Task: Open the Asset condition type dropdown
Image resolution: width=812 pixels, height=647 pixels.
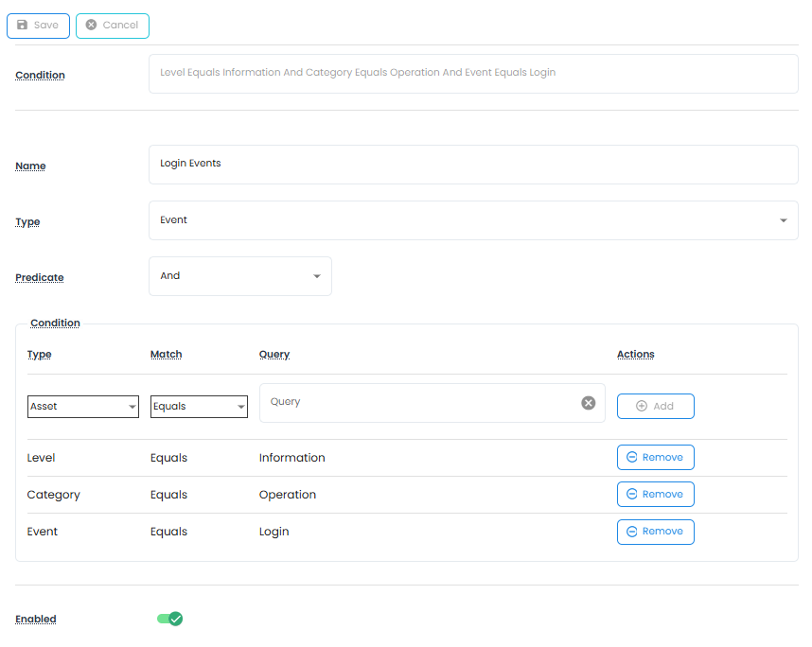Action: 83,407
